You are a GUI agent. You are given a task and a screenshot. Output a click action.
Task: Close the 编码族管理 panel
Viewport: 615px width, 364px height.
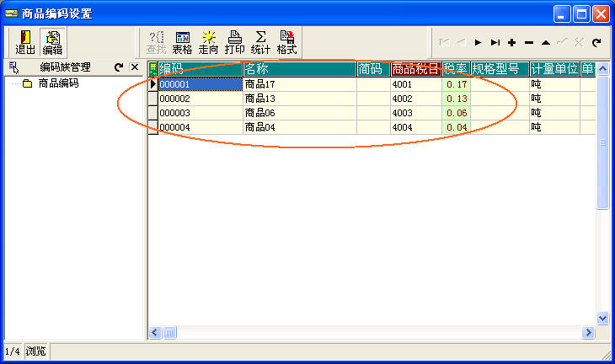pyautogui.click(x=135, y=67)
